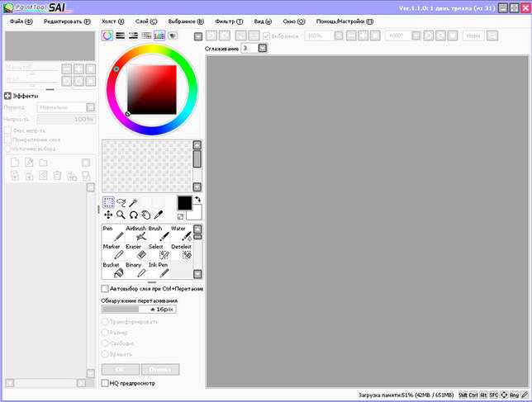
Task: Select the eyedropper color picker tool
Action: coord(159,215)
